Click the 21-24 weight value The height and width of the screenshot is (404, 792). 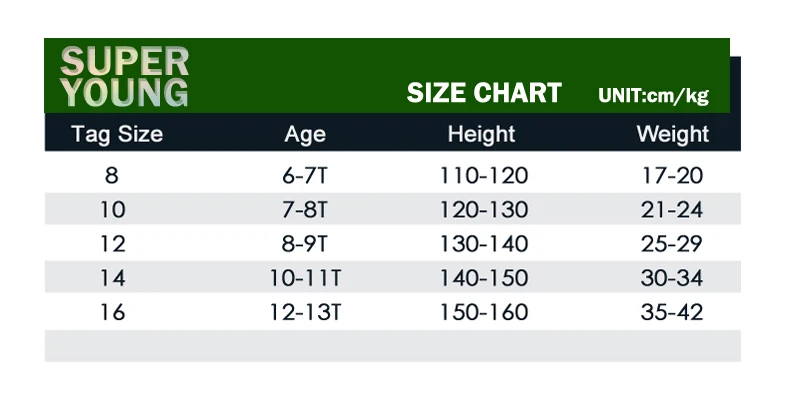pos(672,209)
